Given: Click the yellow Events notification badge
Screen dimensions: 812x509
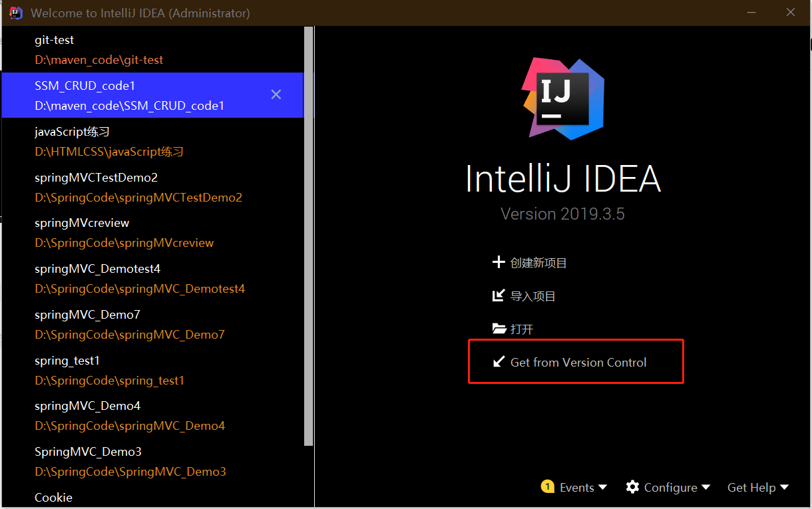Looking at the screenshot, I should click(548, 487).
